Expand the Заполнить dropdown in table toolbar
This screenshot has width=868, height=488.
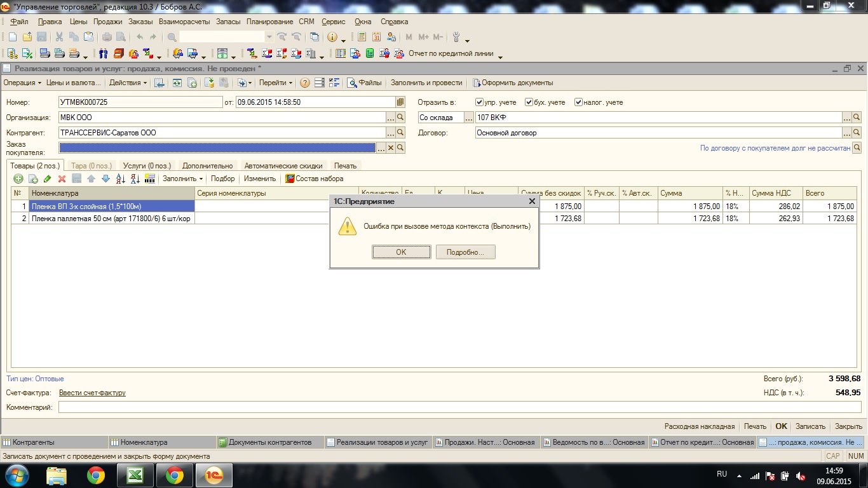(182, 179)
